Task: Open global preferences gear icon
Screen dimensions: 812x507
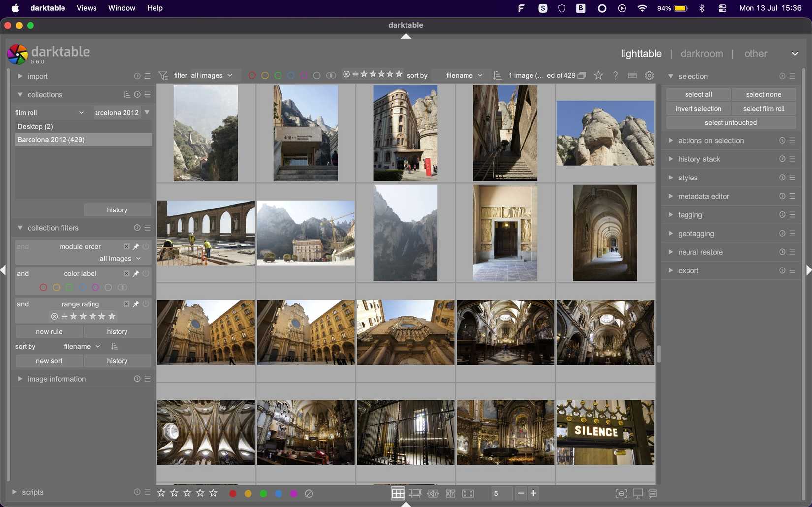Action: click(x=649, y=75)
